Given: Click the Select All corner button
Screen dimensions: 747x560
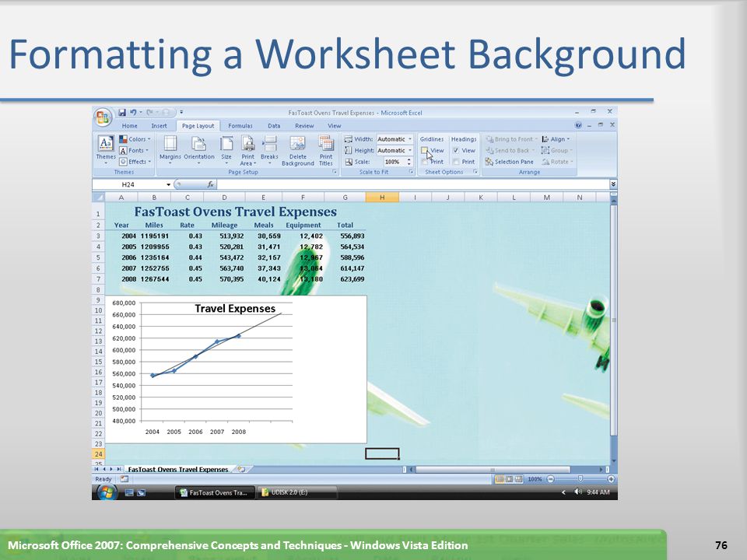Looking at the screenshot, I should pos(98,197).
